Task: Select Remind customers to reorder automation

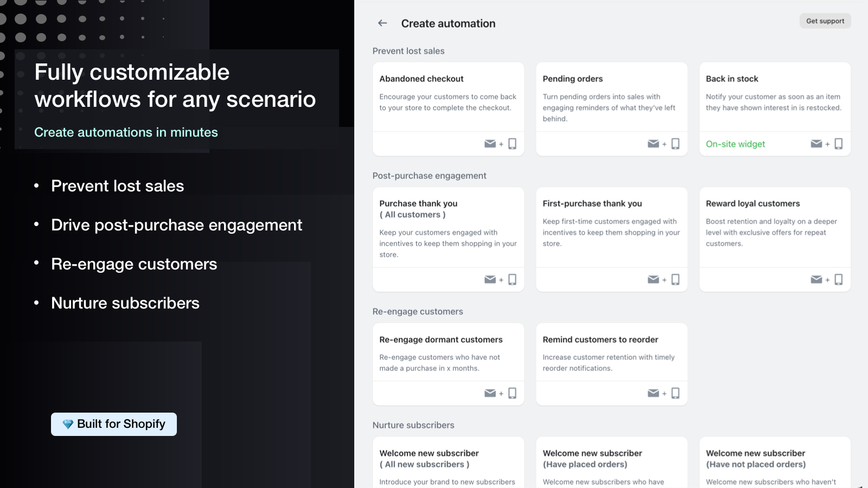Action: click(x=611, y=364)
